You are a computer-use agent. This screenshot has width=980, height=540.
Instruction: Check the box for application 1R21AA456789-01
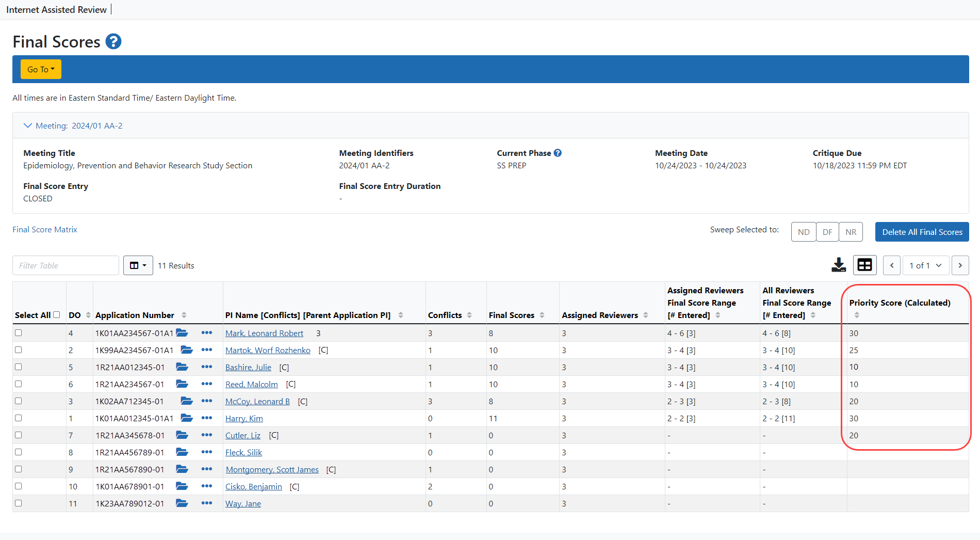point(19,452)
